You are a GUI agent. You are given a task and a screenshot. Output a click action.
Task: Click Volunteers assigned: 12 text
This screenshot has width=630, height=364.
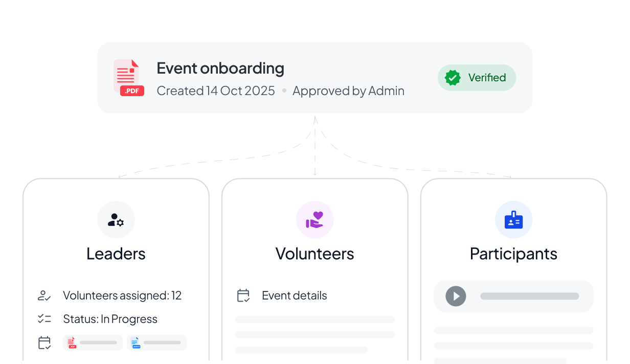122,295
